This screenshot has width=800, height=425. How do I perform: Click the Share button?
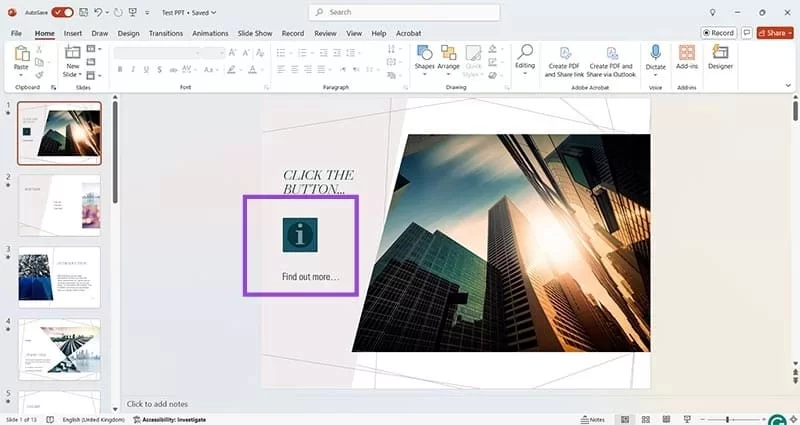click(775, 33)
